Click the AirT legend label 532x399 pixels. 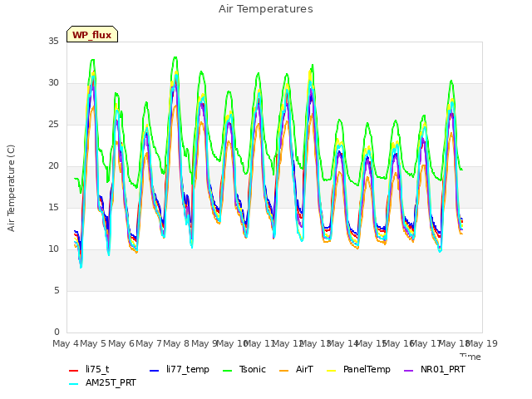304,369
